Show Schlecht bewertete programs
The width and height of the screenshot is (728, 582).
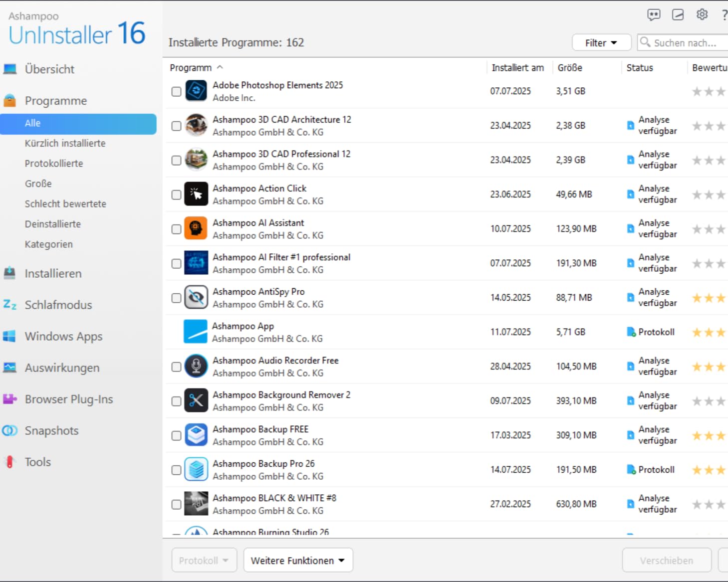[x=65, y=204]
